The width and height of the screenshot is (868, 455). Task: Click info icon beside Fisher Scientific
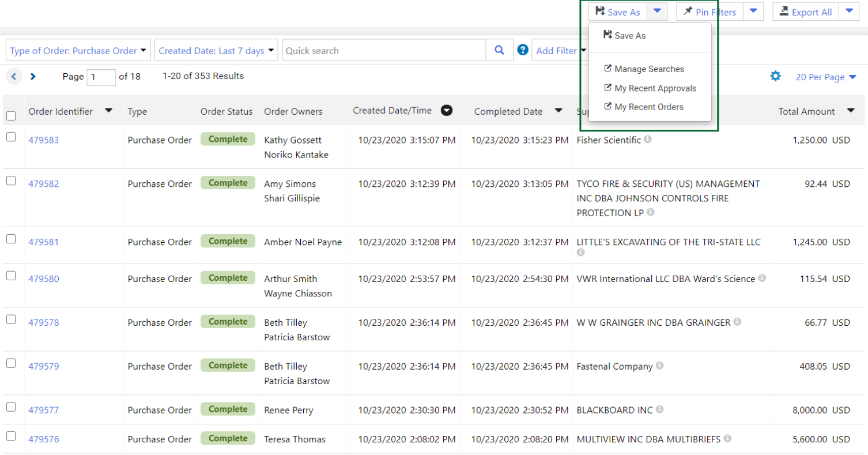(x=648, y=140)
